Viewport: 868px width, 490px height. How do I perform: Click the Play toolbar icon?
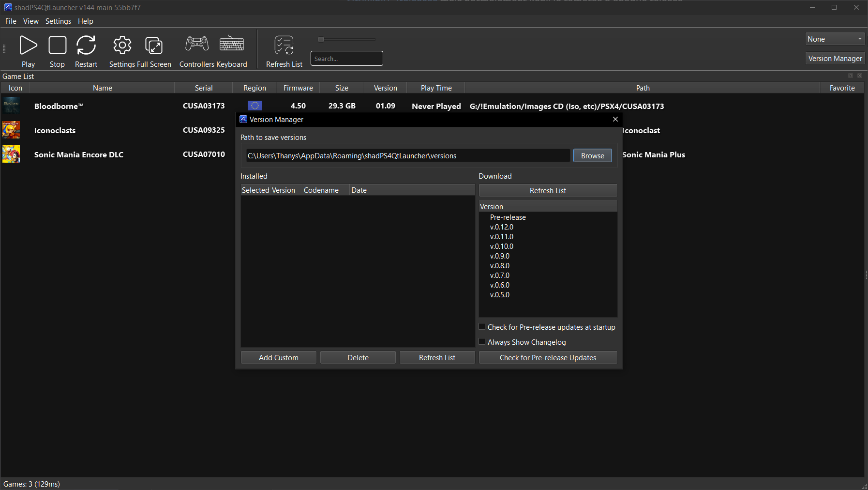[28, 46]
